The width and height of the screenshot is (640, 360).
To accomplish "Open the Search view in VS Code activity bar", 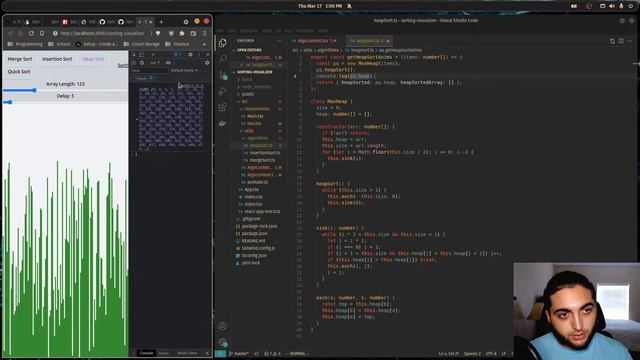I will (x=222, y=59).
